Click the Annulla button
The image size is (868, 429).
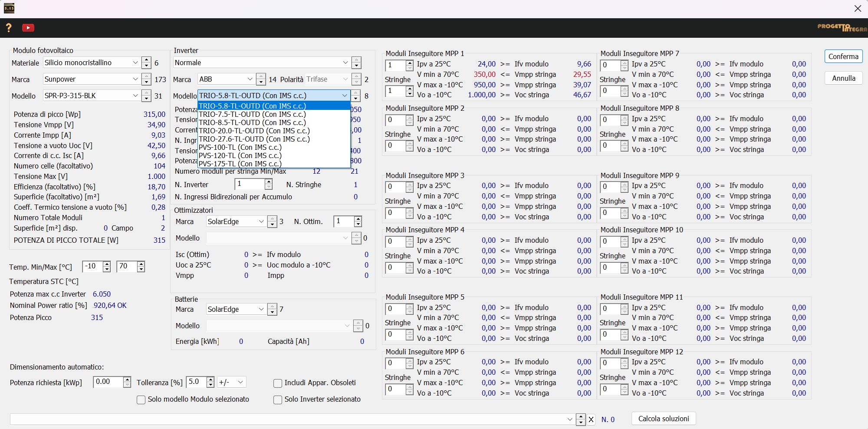[x=843, y=78]
